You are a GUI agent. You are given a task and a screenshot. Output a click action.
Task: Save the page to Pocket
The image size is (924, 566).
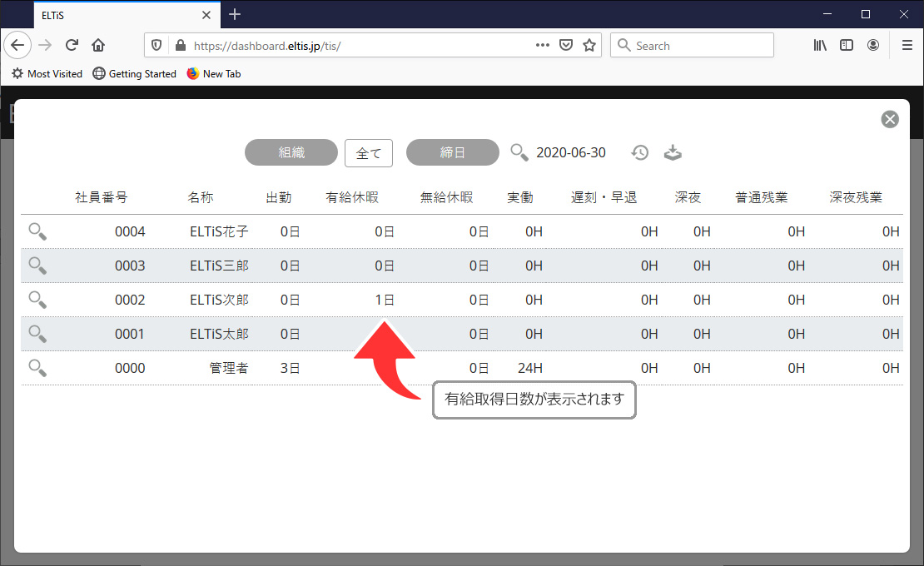566,45
